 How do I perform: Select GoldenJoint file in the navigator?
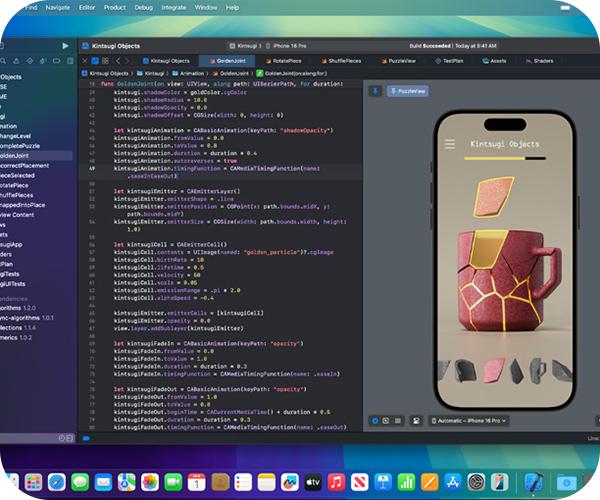coord(20,156)
